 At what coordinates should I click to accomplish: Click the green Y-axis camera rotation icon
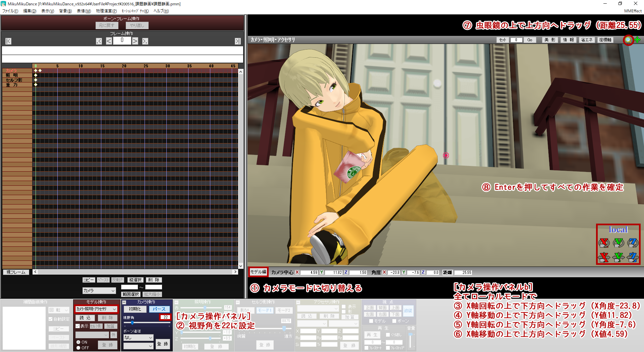point(619,242)
